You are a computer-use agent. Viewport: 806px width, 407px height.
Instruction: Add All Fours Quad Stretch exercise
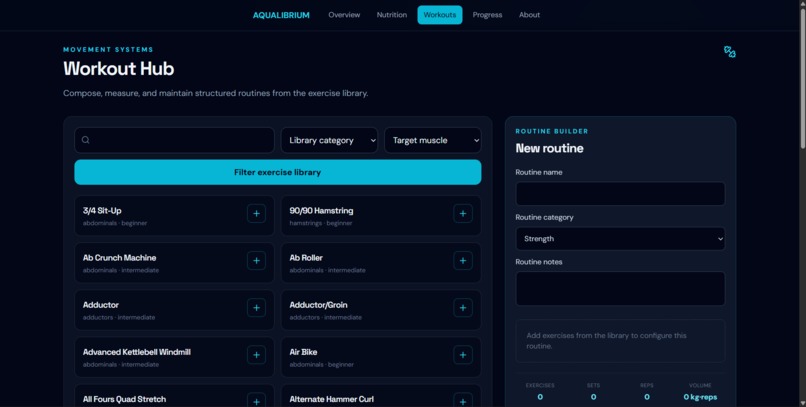coord(257,400)
